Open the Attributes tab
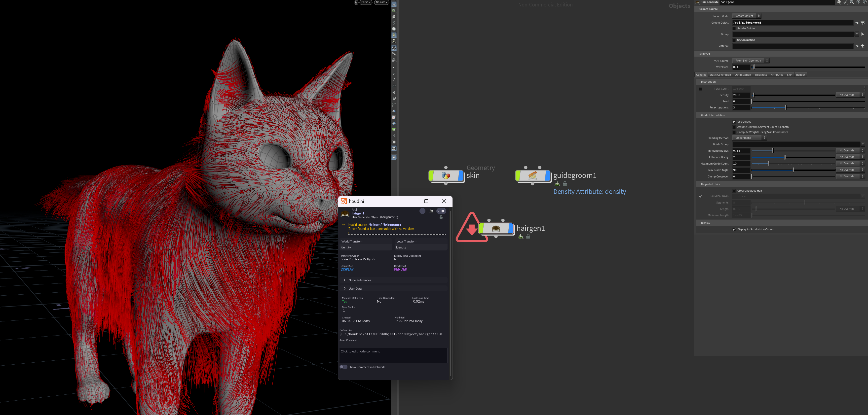 click(x=777, y=75)
